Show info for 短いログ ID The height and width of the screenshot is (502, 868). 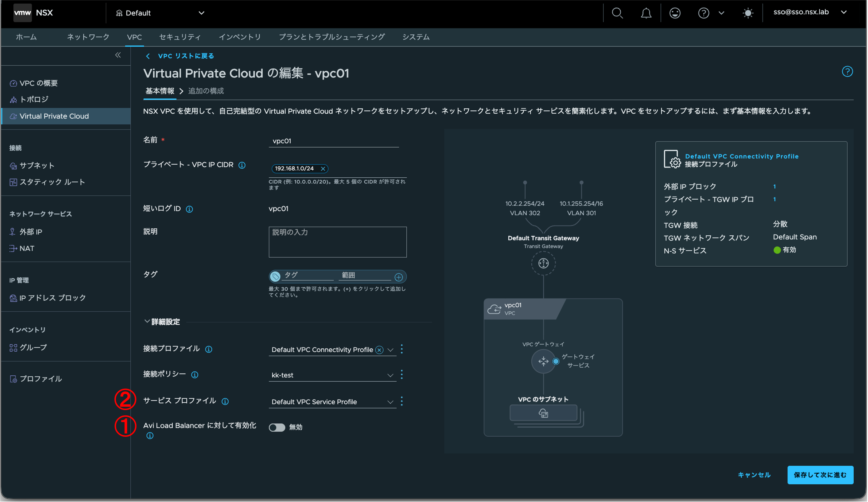(189, 209)
